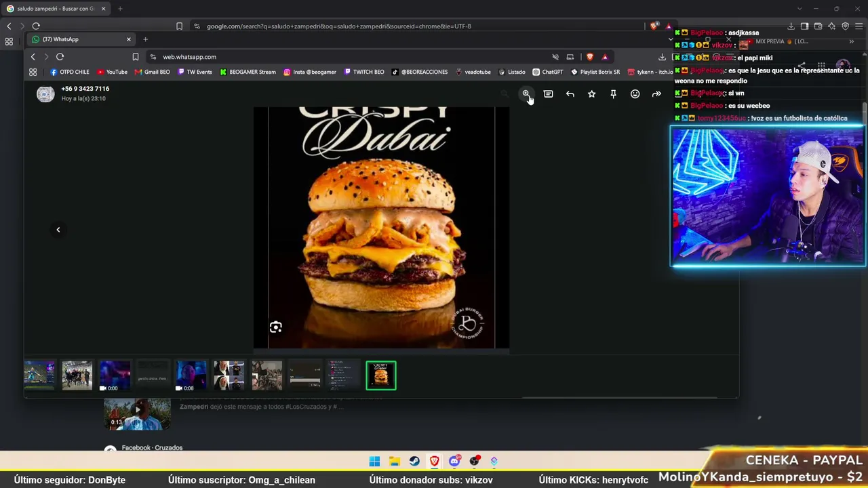Open Windows Start menu on the taskbar
Viewport: 868px width, 488px height.
pos(374,462)
